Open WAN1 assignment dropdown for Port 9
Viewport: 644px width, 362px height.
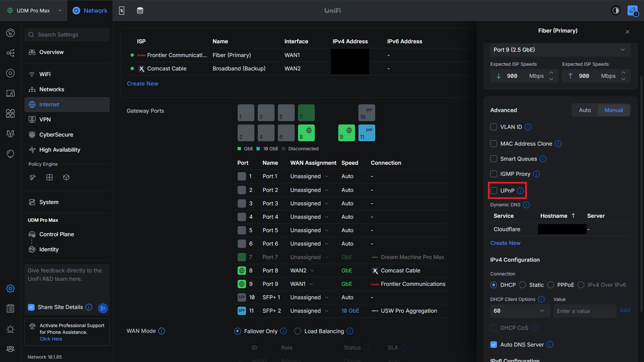pos(301,284)
